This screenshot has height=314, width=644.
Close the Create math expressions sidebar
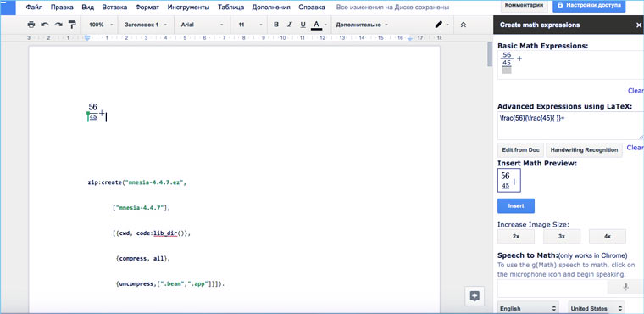click(638, 25)
